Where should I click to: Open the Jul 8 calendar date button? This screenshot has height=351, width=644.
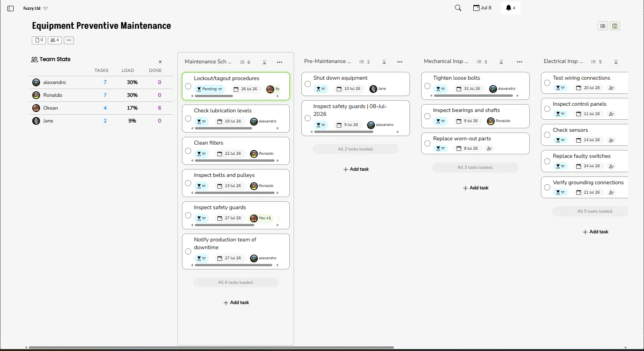tap(482, 8)
